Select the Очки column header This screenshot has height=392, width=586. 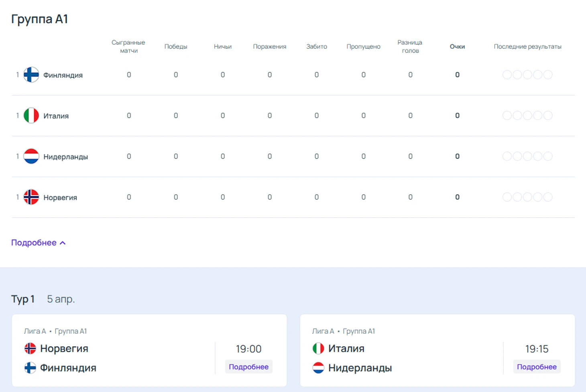coord(457,47)
